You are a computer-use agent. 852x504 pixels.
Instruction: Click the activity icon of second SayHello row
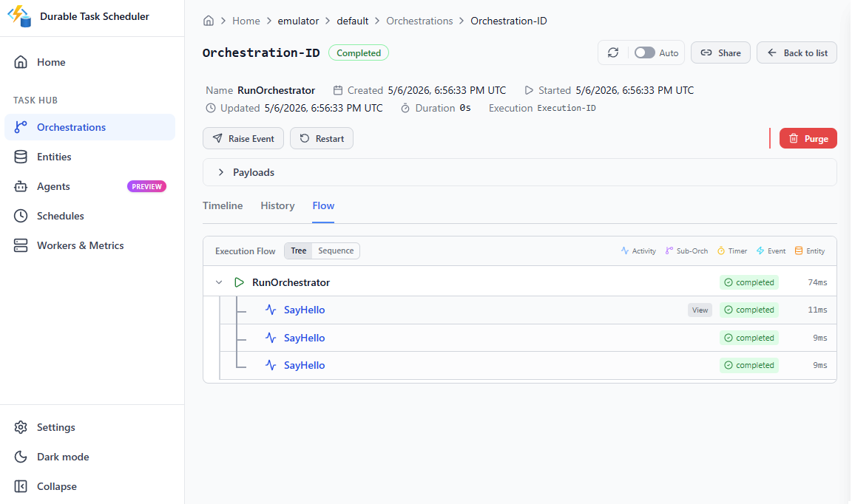[271, 338]
